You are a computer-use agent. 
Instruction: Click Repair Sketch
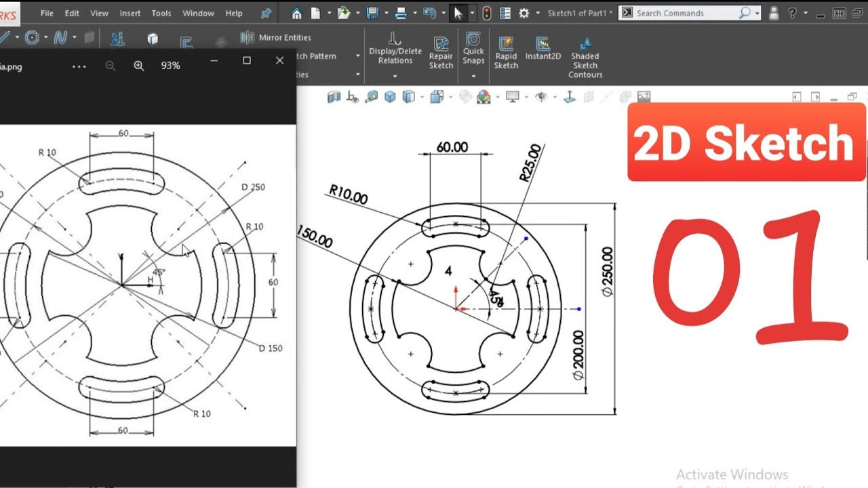pyautogui.click(x=441, y=53)
